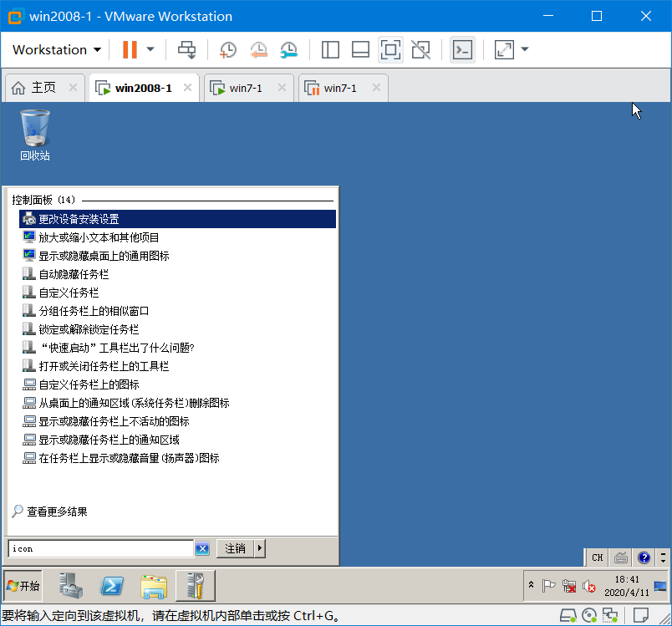
Task: Open “快速启动”工具栏出了什么问题?
Action: point(177,348)
